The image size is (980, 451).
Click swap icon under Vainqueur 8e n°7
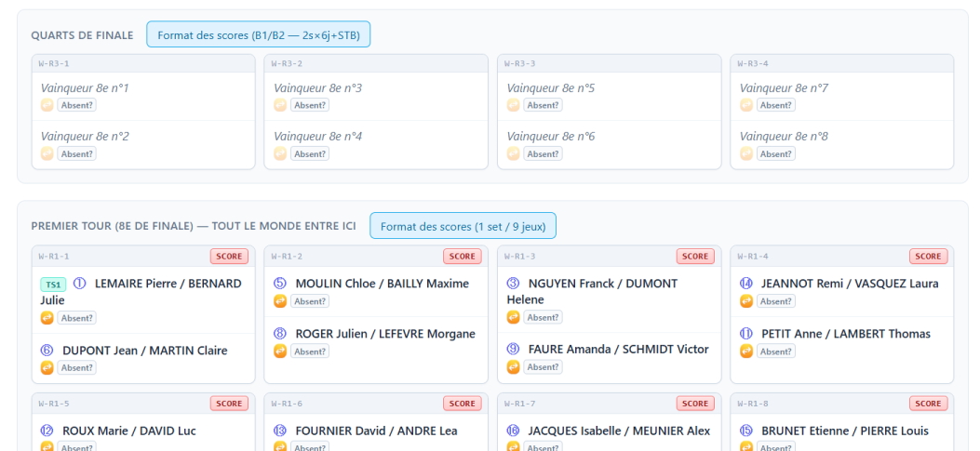(x=746, y=105)
